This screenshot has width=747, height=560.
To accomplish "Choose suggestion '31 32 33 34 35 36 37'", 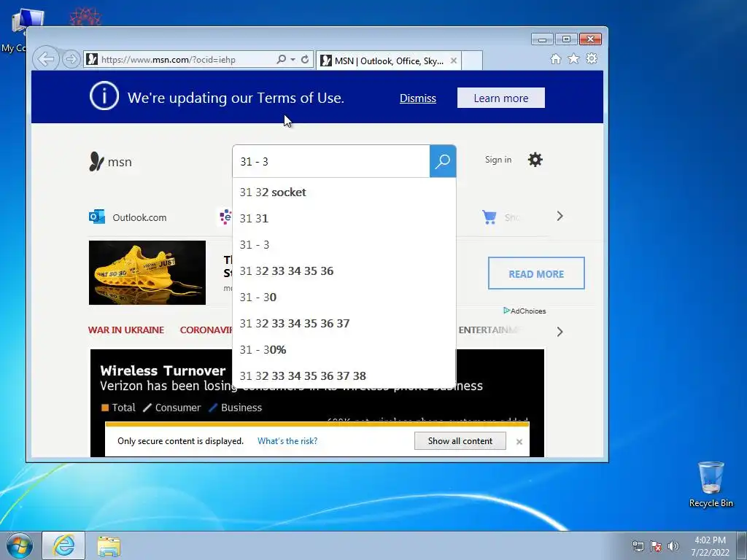I will pos(344,323).
